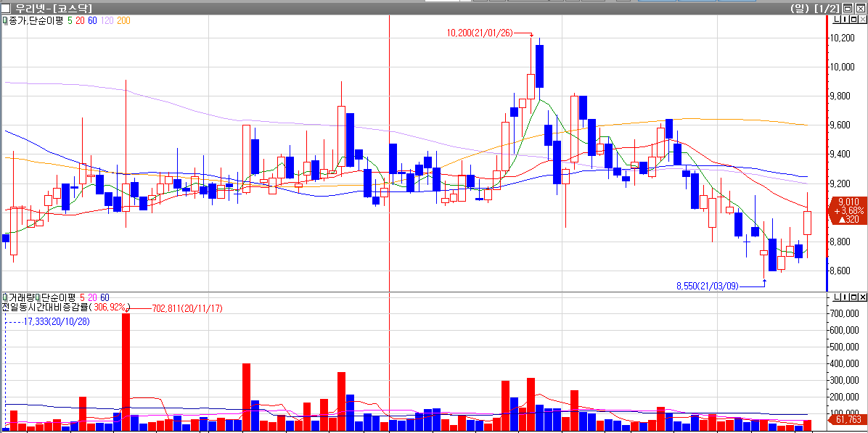Click the I button on the volume panel
The width and height of the screenshot is (868, 433).
tap(844, 297)
